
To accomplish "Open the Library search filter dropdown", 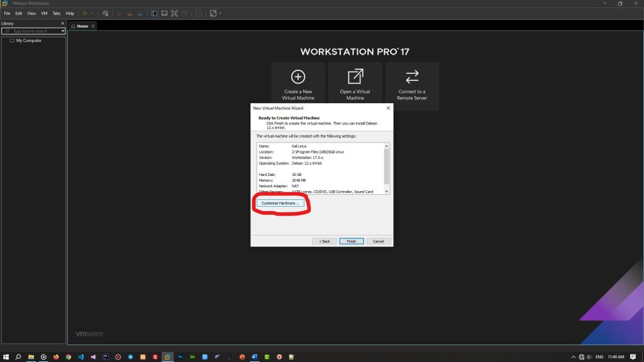I will 62,31.
